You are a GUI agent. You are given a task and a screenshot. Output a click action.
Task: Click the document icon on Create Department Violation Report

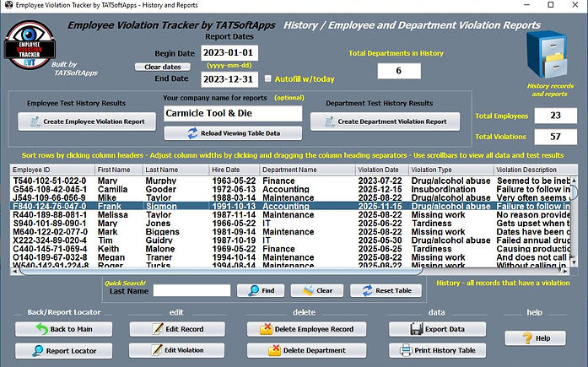point(329,121)
